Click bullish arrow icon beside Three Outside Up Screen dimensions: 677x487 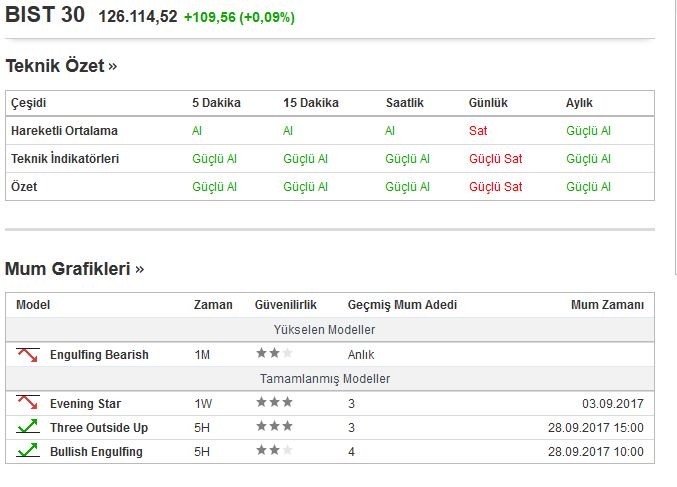[27, 427]
